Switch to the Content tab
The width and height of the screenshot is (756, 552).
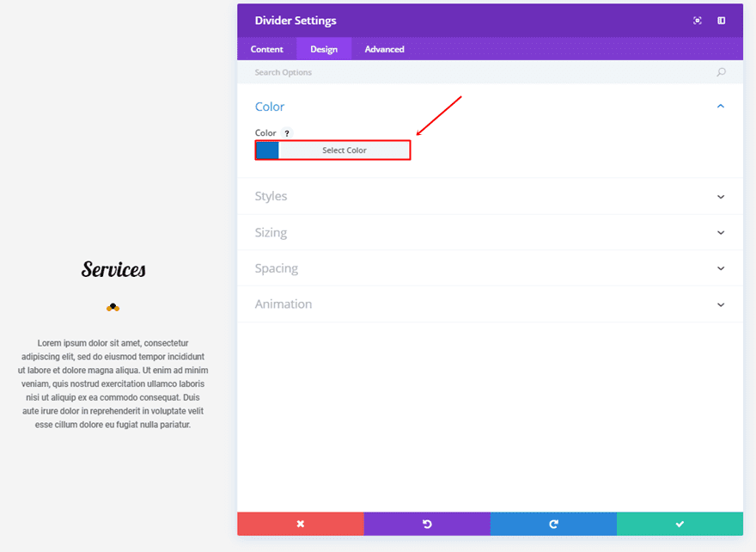coord(267,49)
